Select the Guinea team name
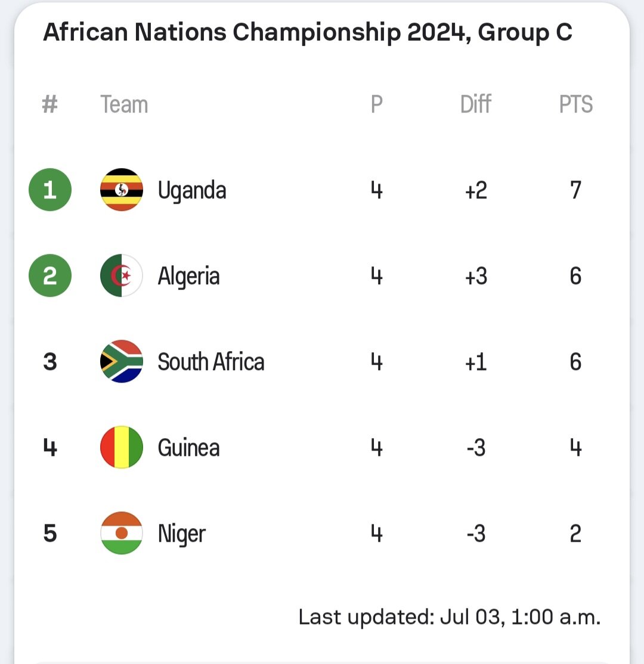 click(189, 448)
